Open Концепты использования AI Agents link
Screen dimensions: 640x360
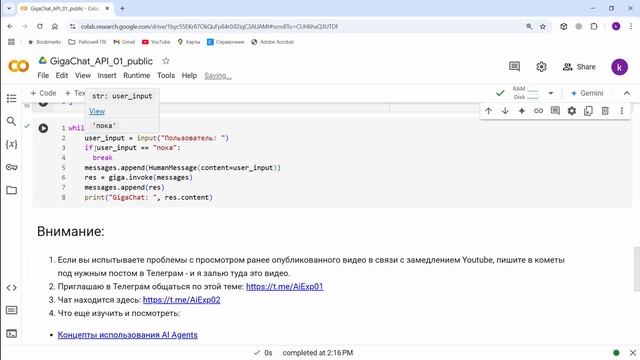[128, 335]
